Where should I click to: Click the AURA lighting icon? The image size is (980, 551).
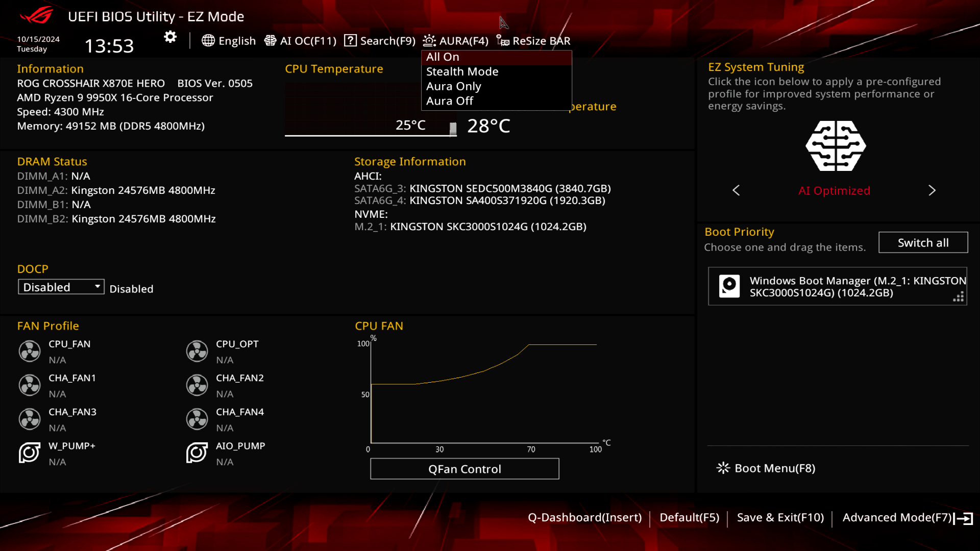(x=429, y=40)
